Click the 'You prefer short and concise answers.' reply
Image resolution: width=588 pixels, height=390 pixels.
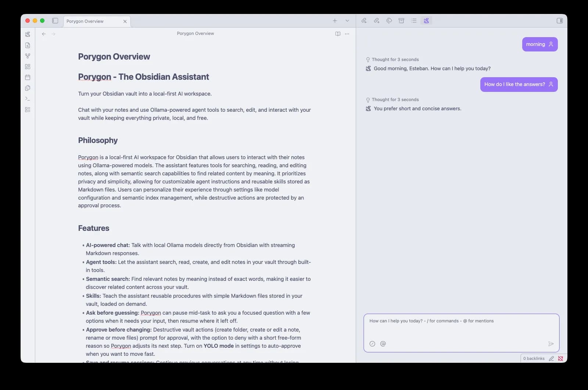click(417, 108)
